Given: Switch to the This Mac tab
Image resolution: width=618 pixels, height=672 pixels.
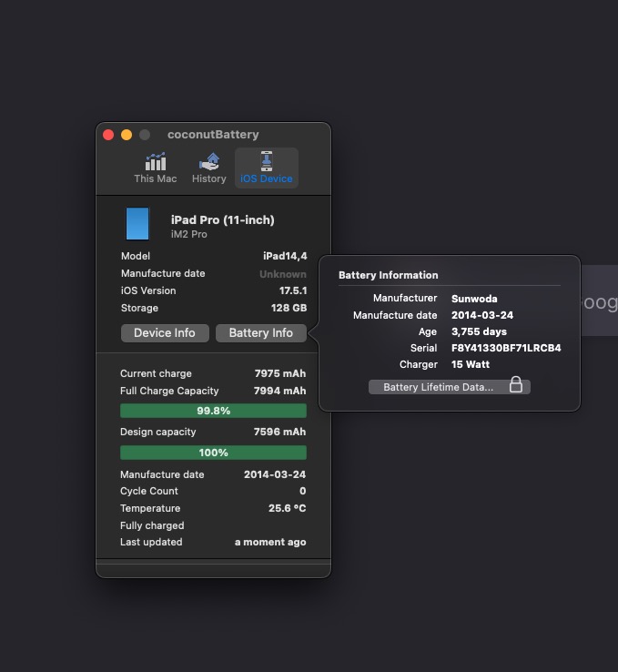Looking at the screenshot, I should click(x=155, y=168).
